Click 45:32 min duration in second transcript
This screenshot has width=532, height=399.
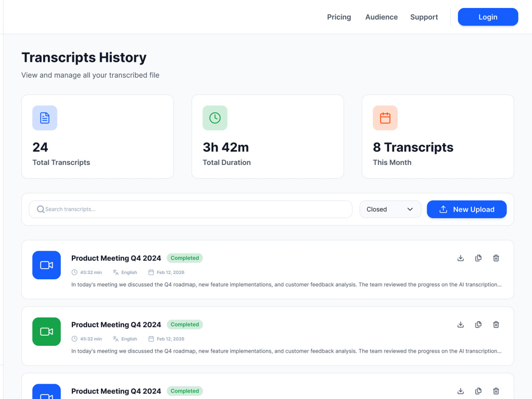(91, 338)
